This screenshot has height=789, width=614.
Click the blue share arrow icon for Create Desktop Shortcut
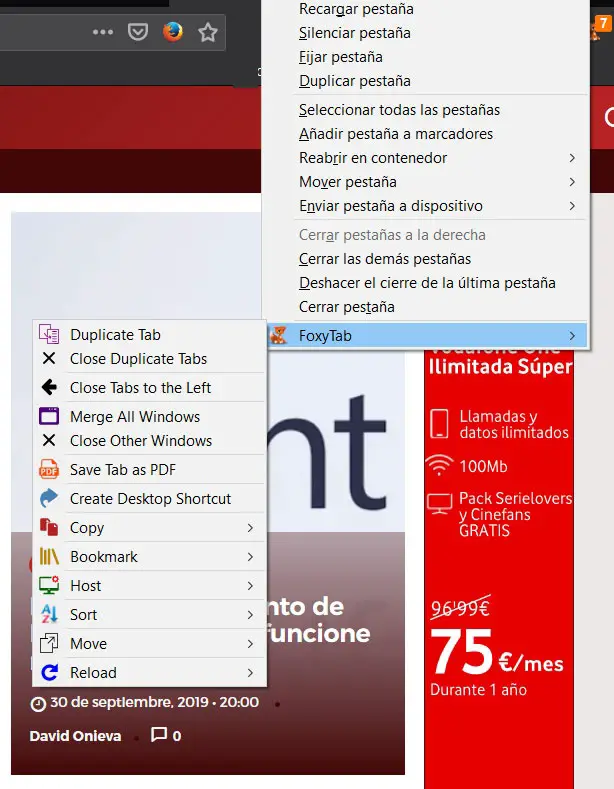(49, 498)
